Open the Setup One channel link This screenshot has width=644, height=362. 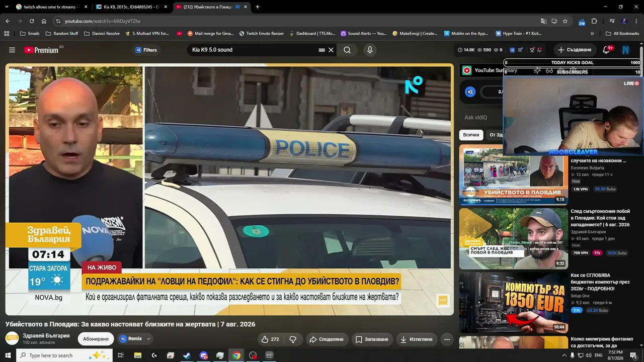click(x=580, y=296)
